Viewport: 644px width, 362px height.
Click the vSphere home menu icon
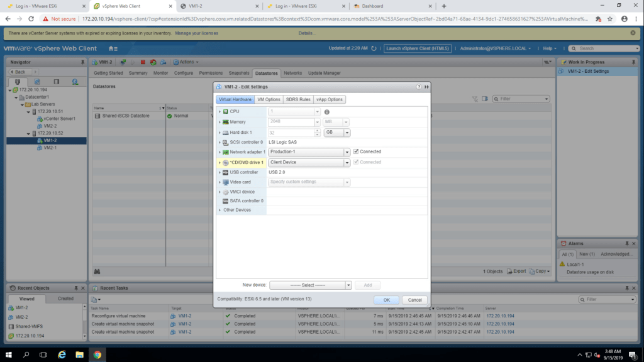(x=113, y=48)
